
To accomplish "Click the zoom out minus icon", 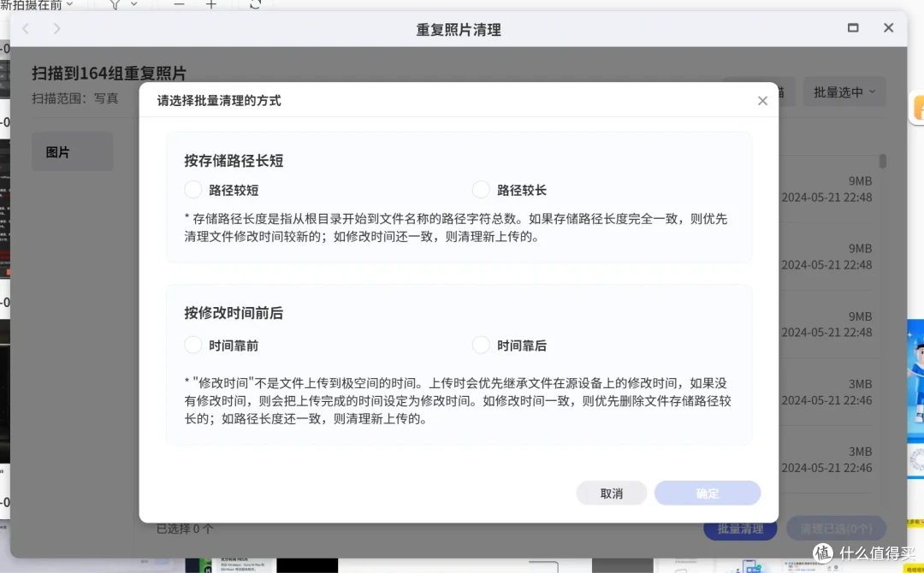I will point(179,4).
